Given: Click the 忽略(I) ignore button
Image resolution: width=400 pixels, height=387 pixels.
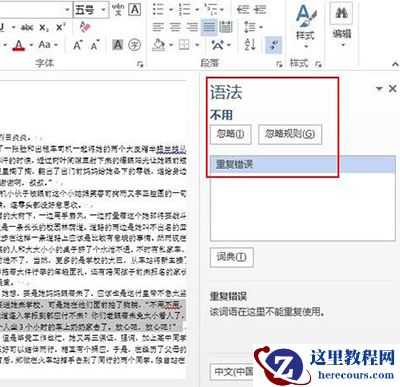Looking at the screenshot, I should 231,134.
